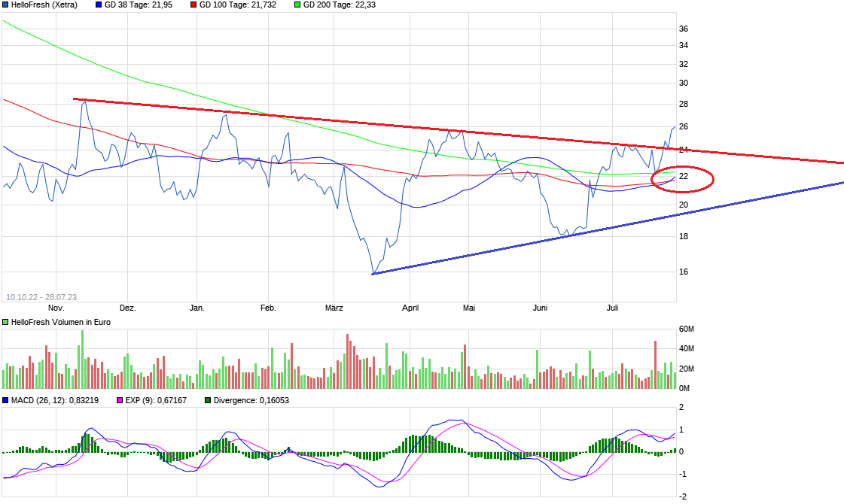Click the MACD axis value 0
Viewport: 844px width, 504px height.
(x=681, y=452)
